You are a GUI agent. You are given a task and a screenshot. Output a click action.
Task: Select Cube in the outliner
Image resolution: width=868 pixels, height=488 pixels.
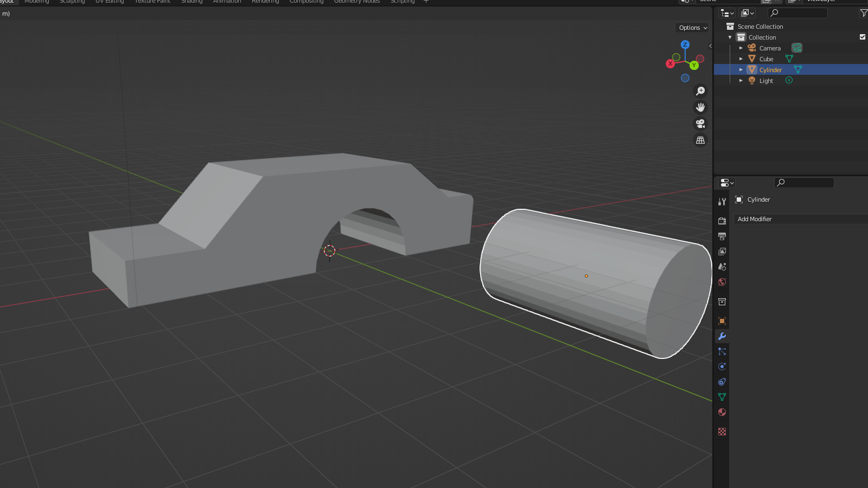click(x=766, y=59)
